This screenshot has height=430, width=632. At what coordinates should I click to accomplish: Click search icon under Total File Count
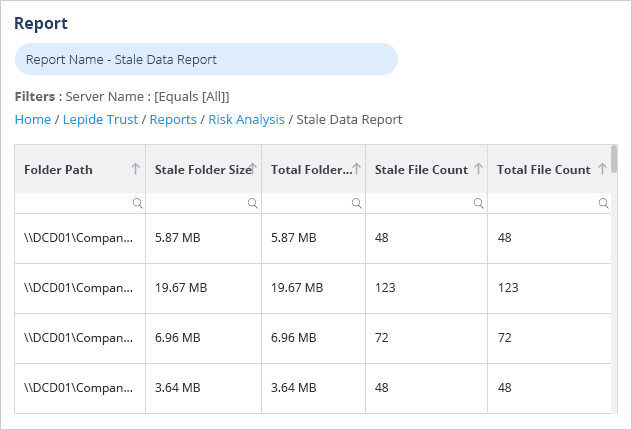[x=603, y=203]
